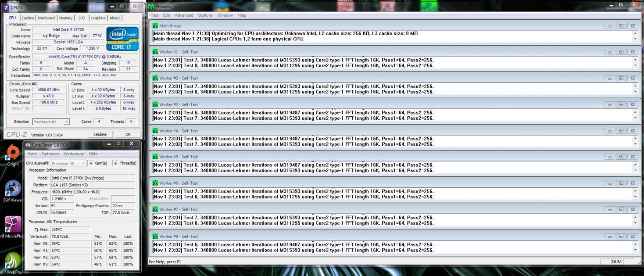Click the Name field Intel Core i7 3770K in CPU-Z

[x=68, y=29]
